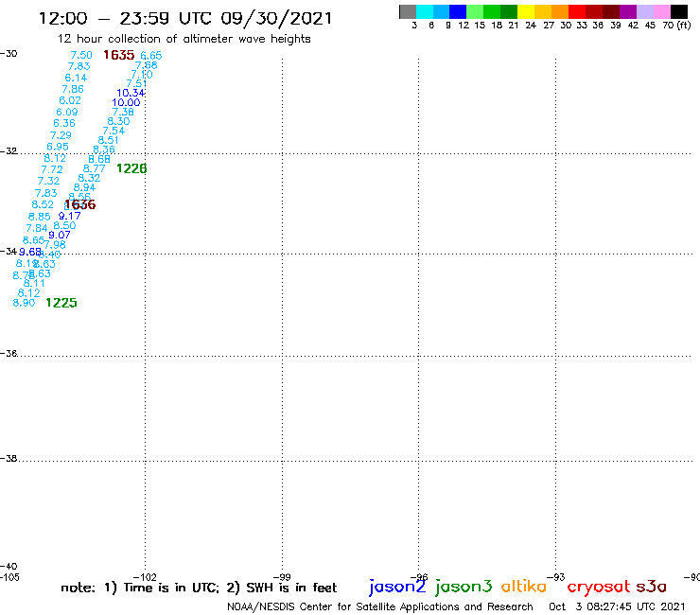Click the cryosat satellite legend label
Screen dimensions: 700x615
coord(599,587)
